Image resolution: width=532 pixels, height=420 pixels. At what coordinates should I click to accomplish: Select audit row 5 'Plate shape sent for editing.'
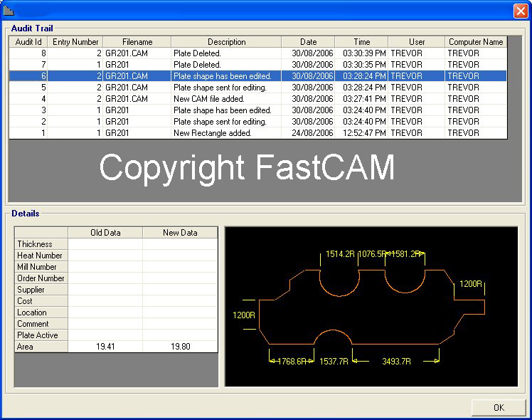[258, 88]
